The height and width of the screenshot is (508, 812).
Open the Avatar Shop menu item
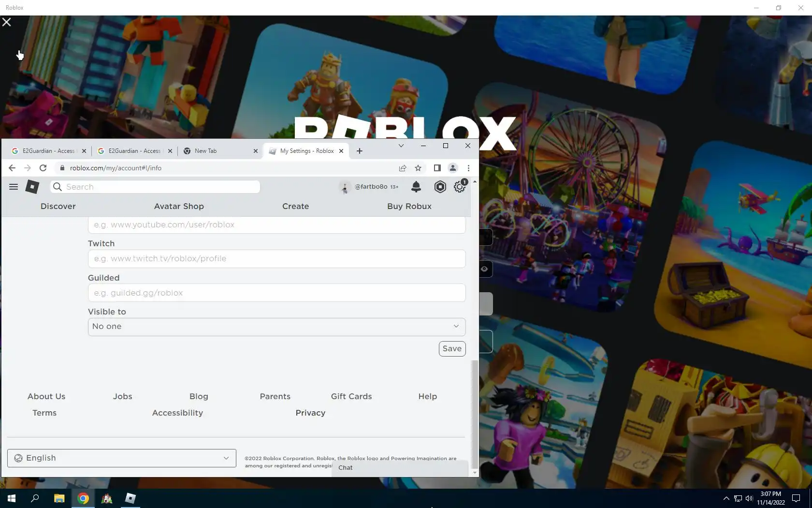tap(179, 206)
